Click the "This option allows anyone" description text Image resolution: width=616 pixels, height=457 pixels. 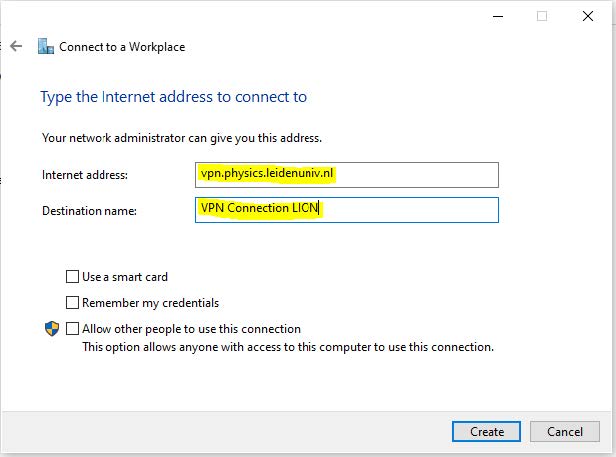pyautogui.click(x=288, y=348)
